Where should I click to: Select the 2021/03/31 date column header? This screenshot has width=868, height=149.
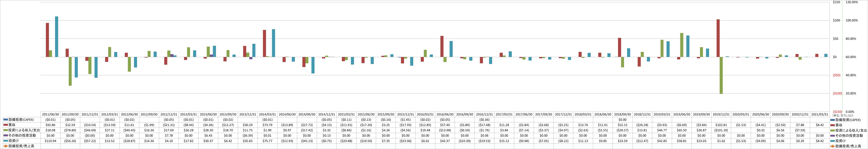(820, 114)
